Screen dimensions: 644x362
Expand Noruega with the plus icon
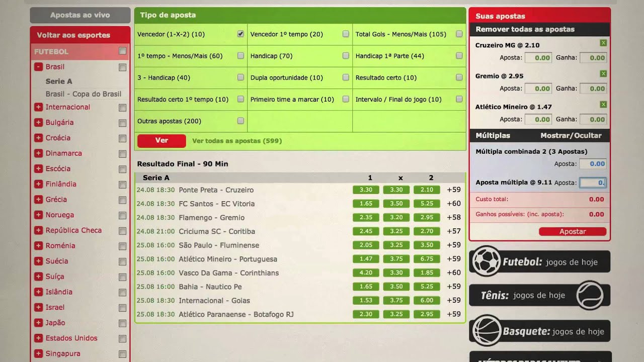[x=38, y=215]
